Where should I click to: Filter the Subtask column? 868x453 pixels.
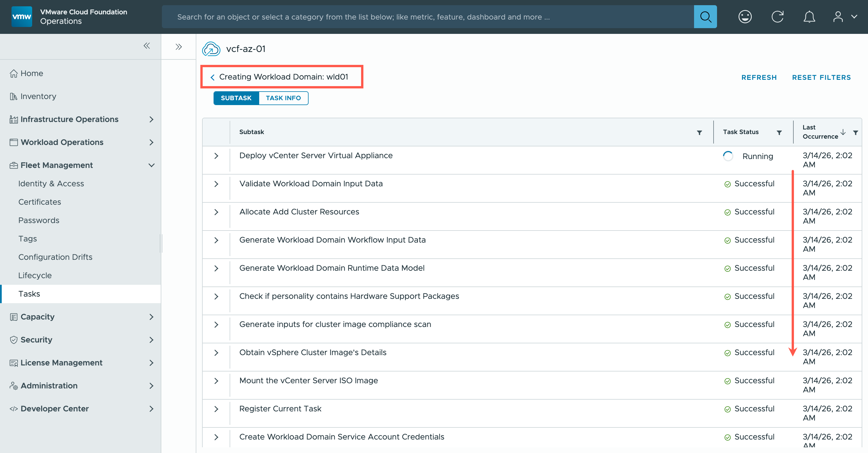click(x=699, y=132)
